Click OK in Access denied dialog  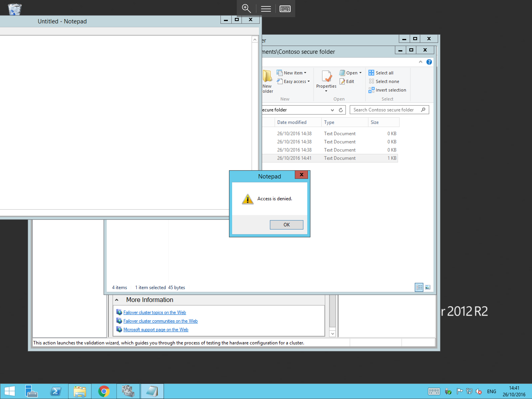coord(286,224)
